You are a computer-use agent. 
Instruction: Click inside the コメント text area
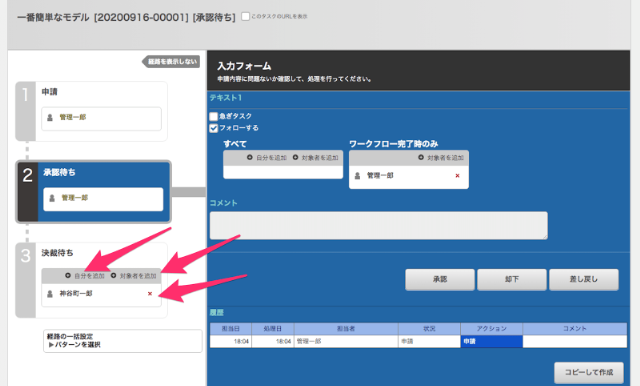[379, 225]
